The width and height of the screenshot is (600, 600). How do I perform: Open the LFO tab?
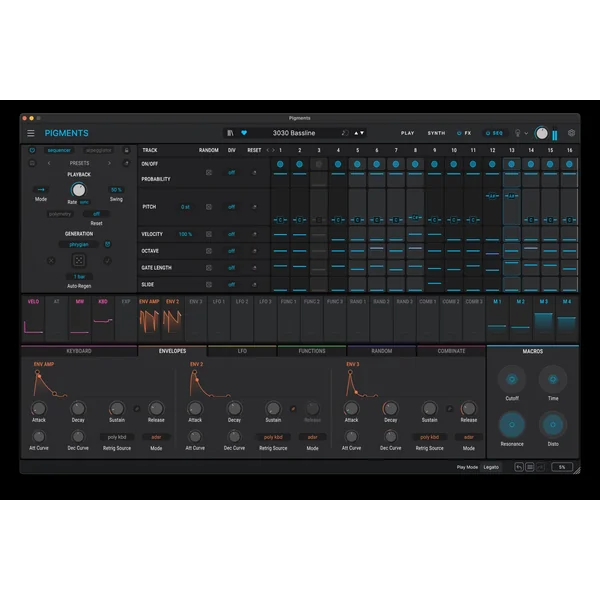242,351
